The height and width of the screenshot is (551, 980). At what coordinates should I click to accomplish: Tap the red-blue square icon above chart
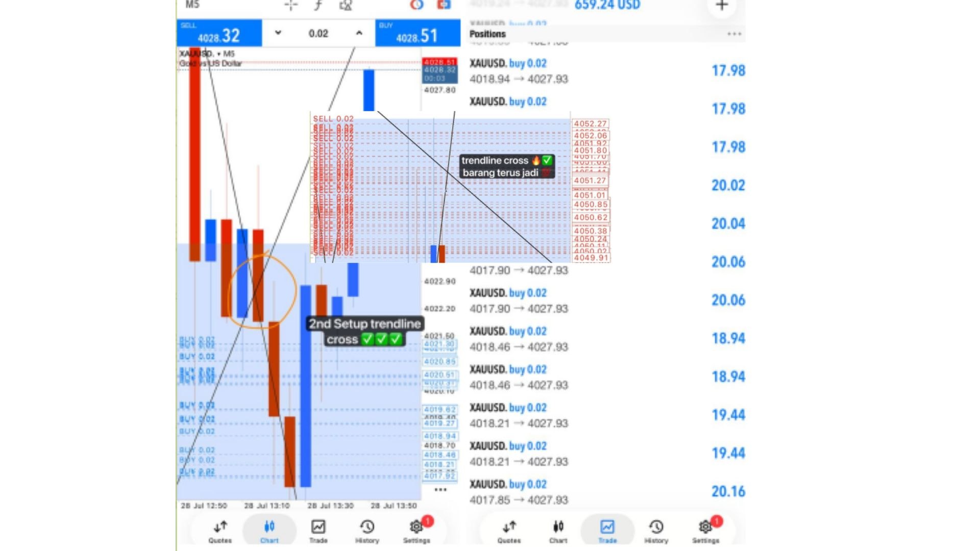[x=444, y=5]
